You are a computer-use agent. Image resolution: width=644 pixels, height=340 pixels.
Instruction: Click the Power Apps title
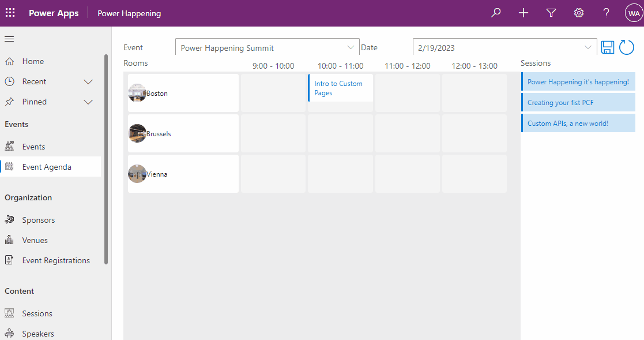click(54, 13)
